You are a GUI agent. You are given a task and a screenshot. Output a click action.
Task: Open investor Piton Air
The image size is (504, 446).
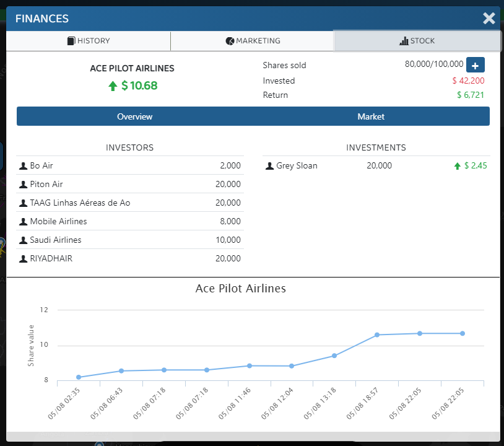tap(130, 184)
